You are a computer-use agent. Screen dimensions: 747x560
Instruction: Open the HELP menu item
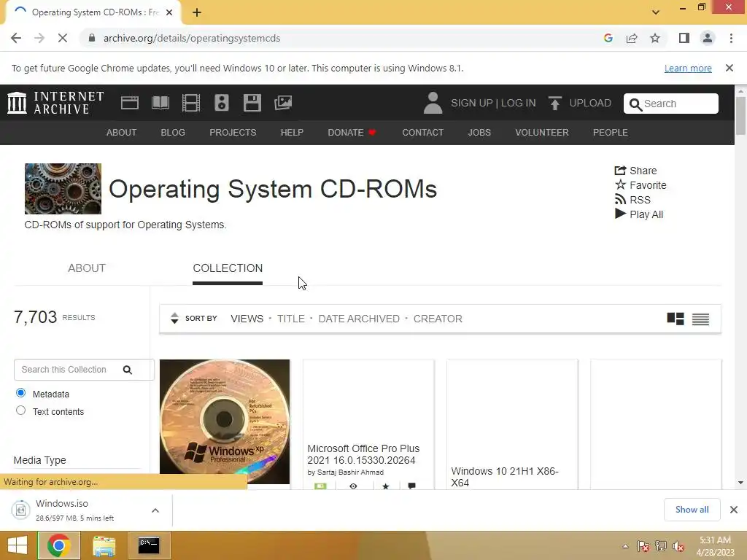[292, 133]
